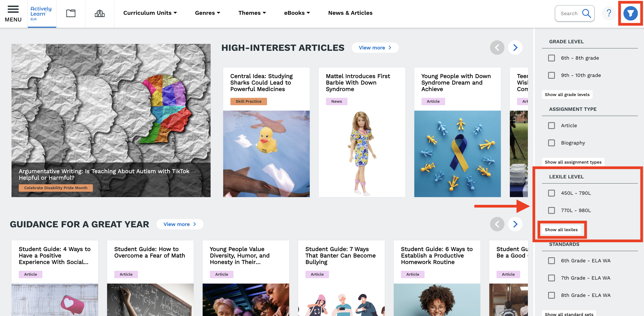The height and width of the screenshot is (316, 644).
Task: Select the Actively Learn ELA tab
Action: point(42,14)
